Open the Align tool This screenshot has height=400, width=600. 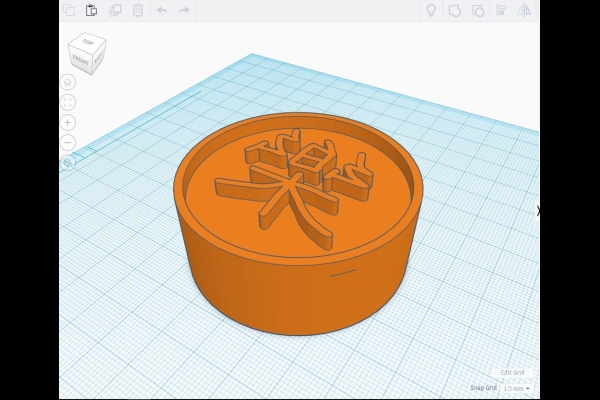(501, 10)
